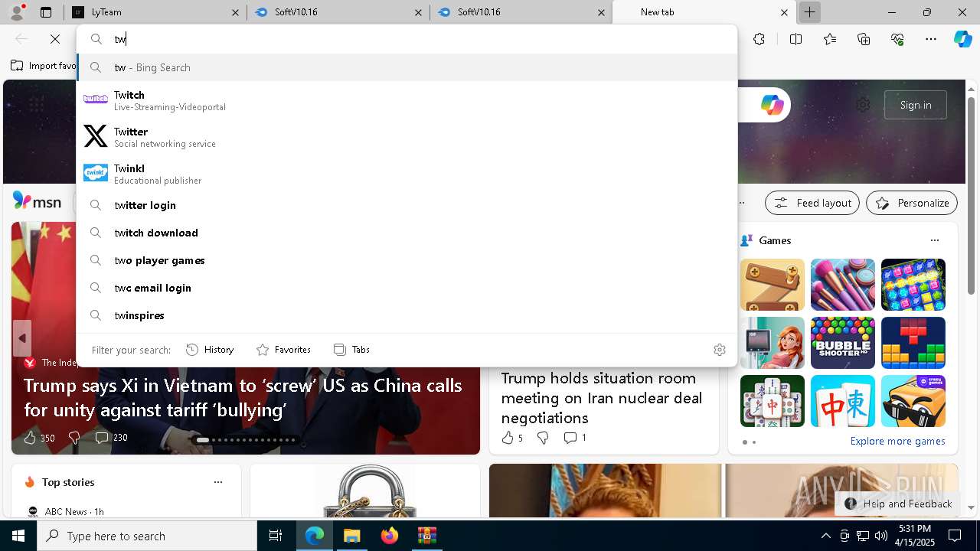This screenshot has width=980, height=551.
Task: Open Copilot sidebar icon
Action: pos(962,39)
